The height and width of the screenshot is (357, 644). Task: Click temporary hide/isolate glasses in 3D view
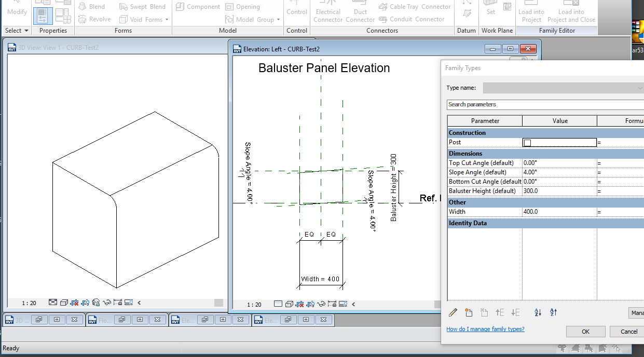point(107,303)
